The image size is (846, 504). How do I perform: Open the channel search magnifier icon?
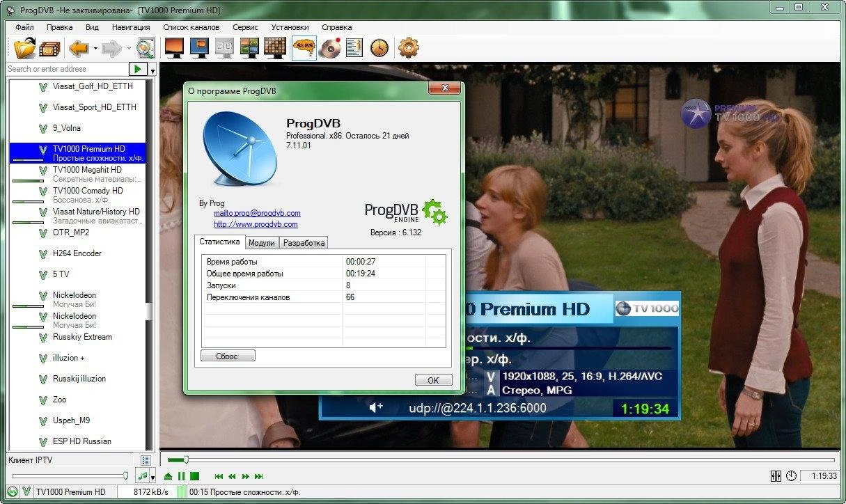point(145,48)
